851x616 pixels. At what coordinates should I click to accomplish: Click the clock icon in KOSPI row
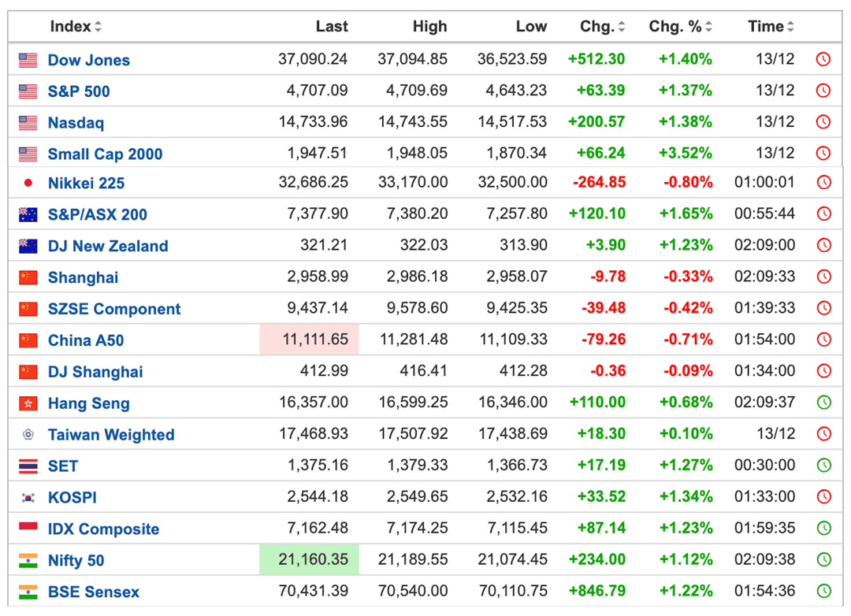[824, 496]
